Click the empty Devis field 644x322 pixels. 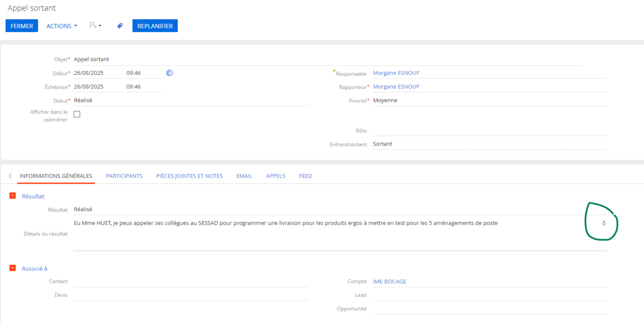(191, 295)
